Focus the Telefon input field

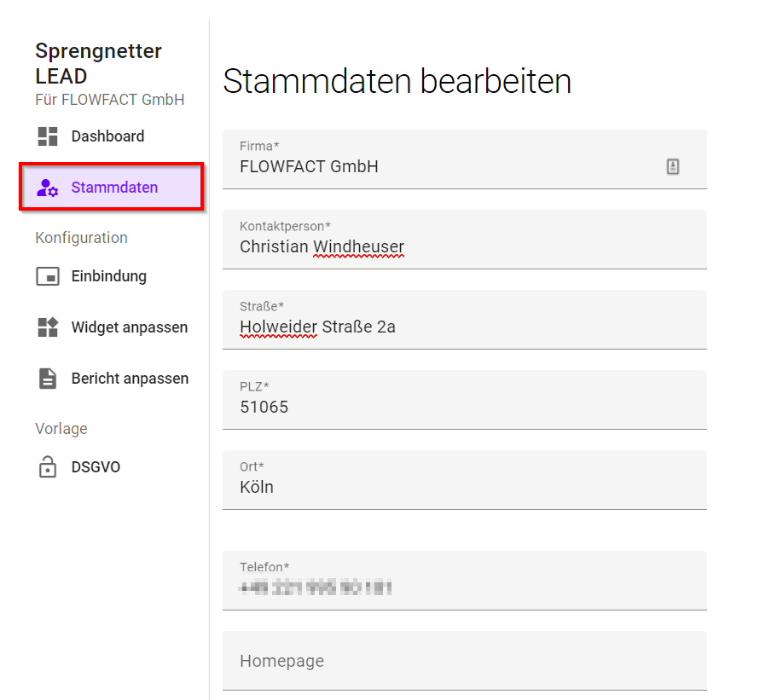[464, 581]
